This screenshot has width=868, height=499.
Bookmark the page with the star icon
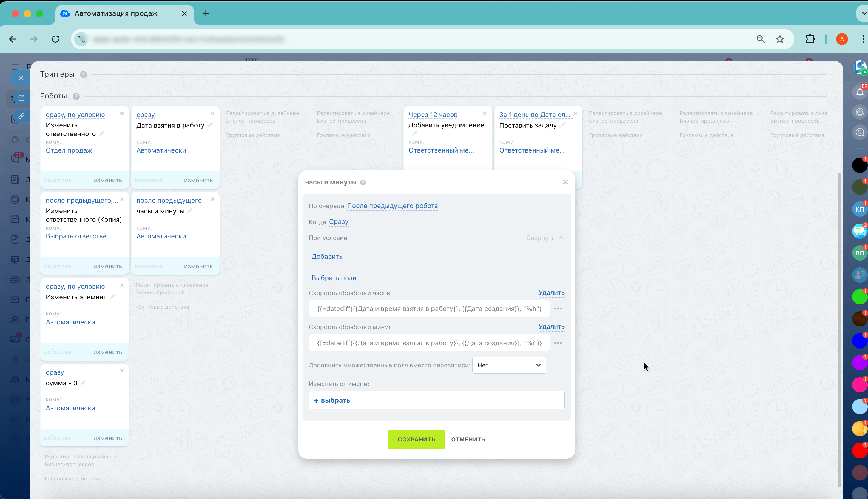(x=780, y=39)
